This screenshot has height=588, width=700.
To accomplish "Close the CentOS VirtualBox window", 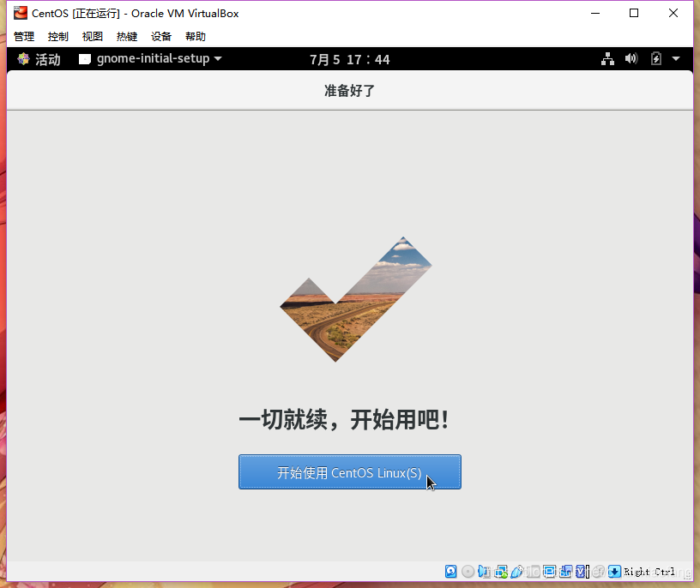I will pos(673,13).
